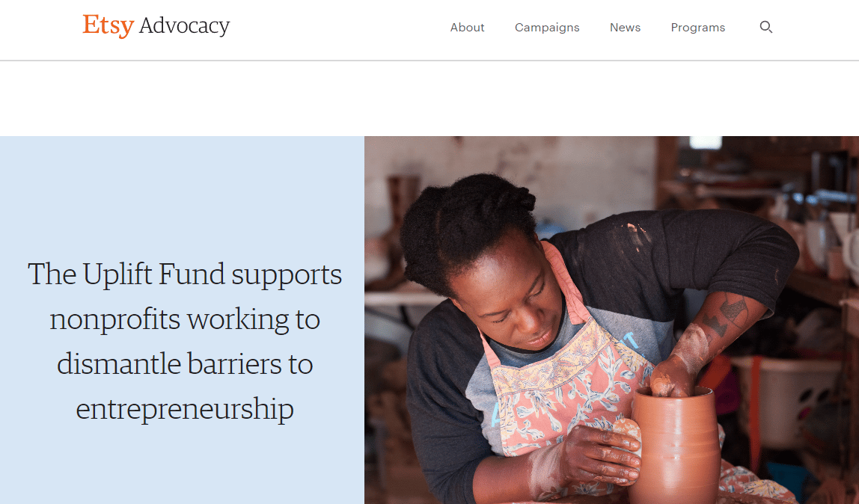Open the Programs menu item
The height and width of the screenshot is (504, 859).
coord(698,28)
